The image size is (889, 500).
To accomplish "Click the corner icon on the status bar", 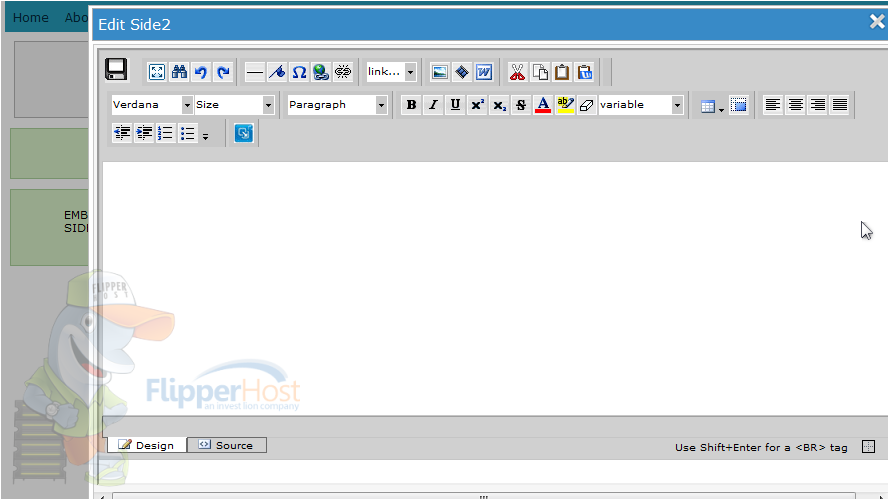I will tap(868, 447).
